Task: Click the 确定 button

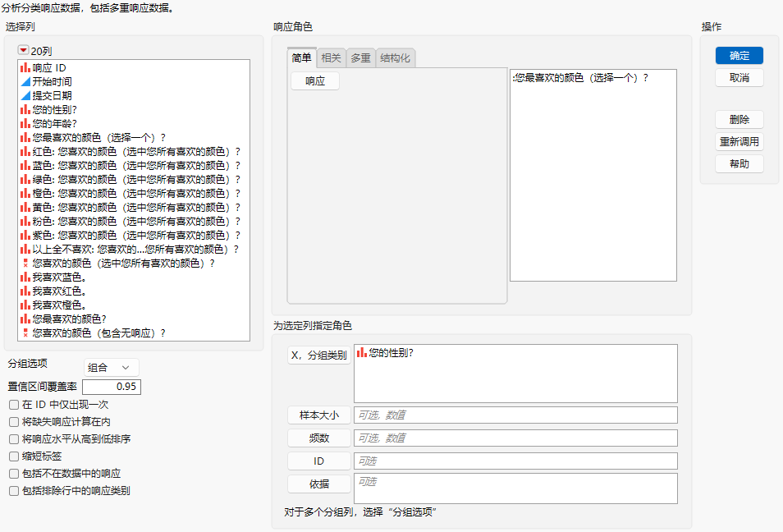Action: coord(739,56)
